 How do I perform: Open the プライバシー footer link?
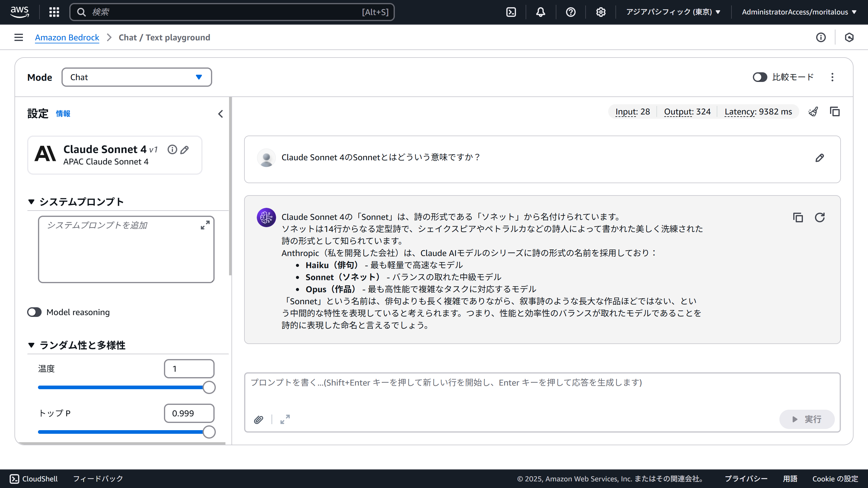(746, 479)
